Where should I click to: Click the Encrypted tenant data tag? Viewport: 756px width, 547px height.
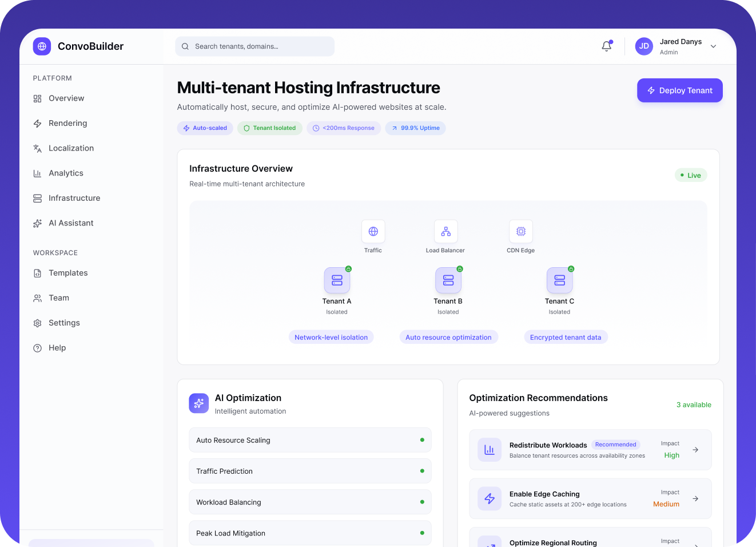[566, 337]
